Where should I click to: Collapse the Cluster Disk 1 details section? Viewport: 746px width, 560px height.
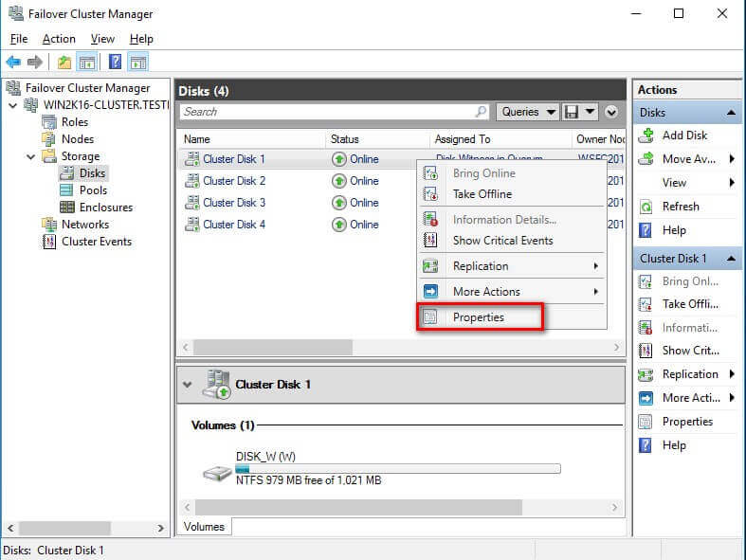point(187,385)
